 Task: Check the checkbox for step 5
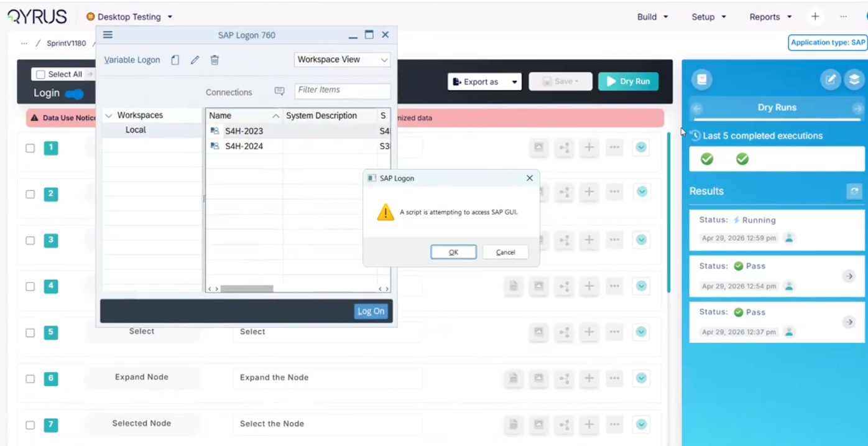point(30,333)
